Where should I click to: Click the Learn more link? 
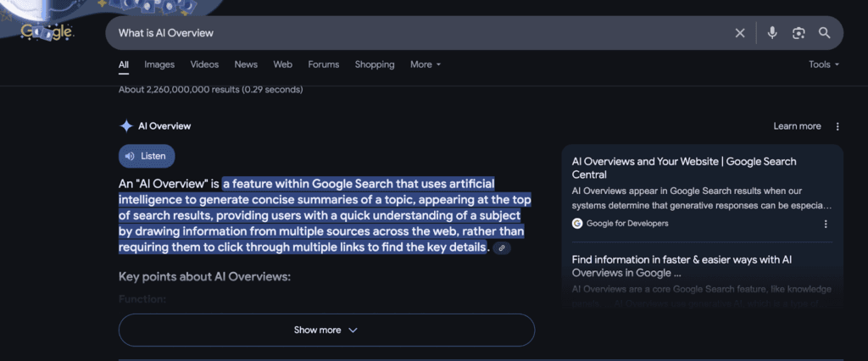(x=797, y=126)
